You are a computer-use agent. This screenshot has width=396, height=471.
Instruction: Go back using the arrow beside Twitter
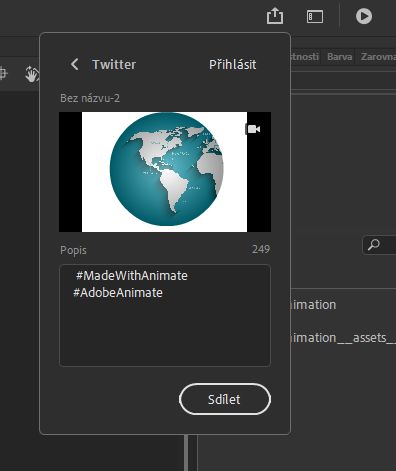click(x=75, y=64)
